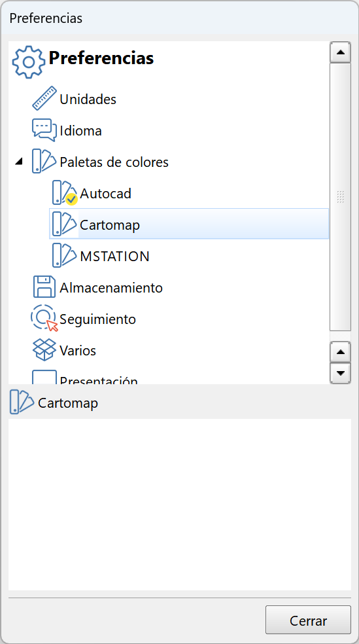Open the Varios preferences entry
359x644 pixels.
tap(78, 350)
